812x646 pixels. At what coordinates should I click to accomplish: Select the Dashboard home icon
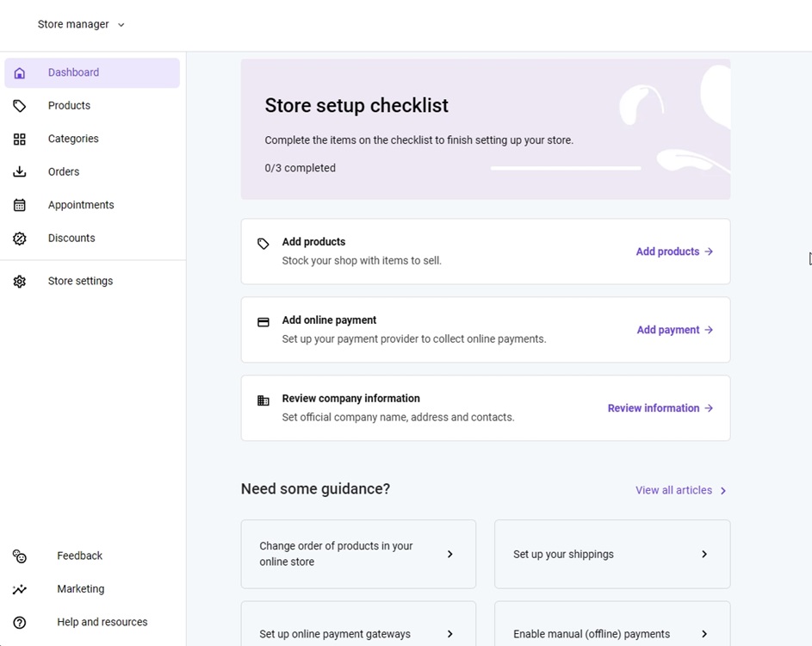tap(19, 72)
